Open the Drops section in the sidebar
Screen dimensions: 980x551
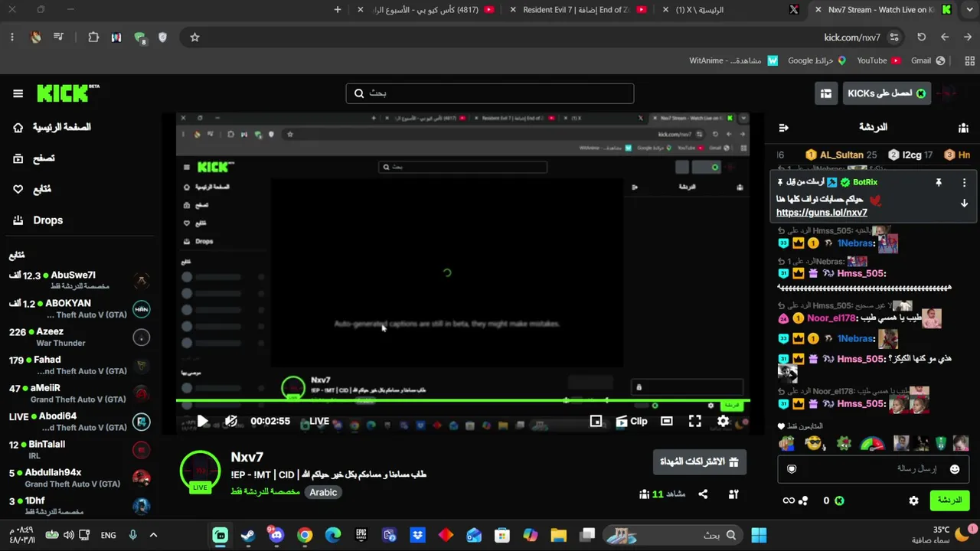[47, 220]
